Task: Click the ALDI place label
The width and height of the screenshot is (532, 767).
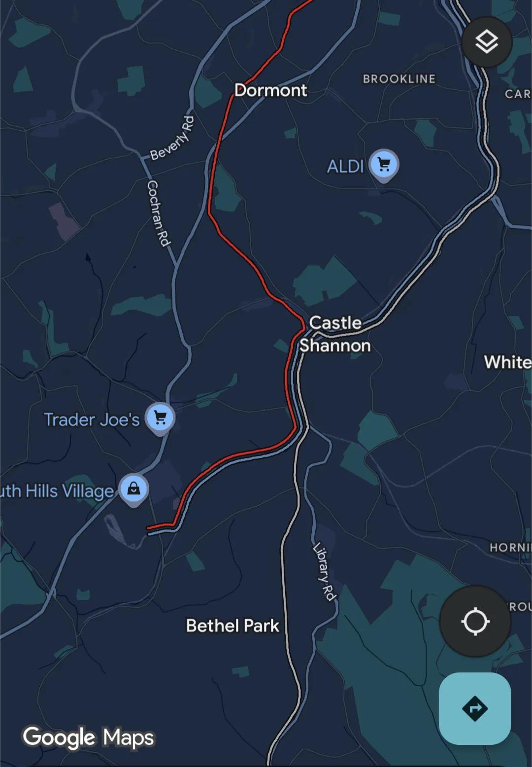Action: click(x=345, y=167)
